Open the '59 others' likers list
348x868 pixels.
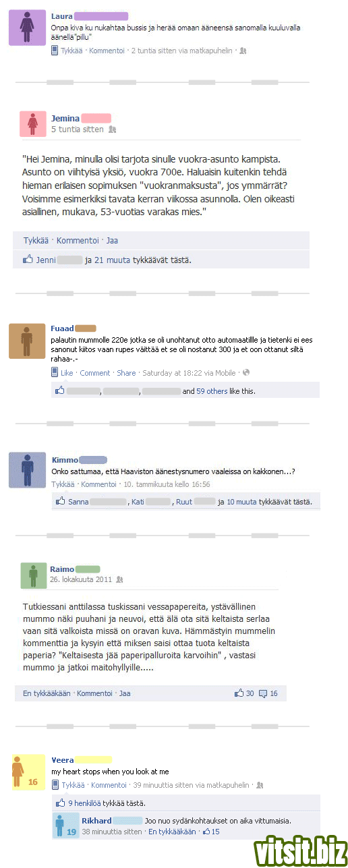(x=212, y=390)
